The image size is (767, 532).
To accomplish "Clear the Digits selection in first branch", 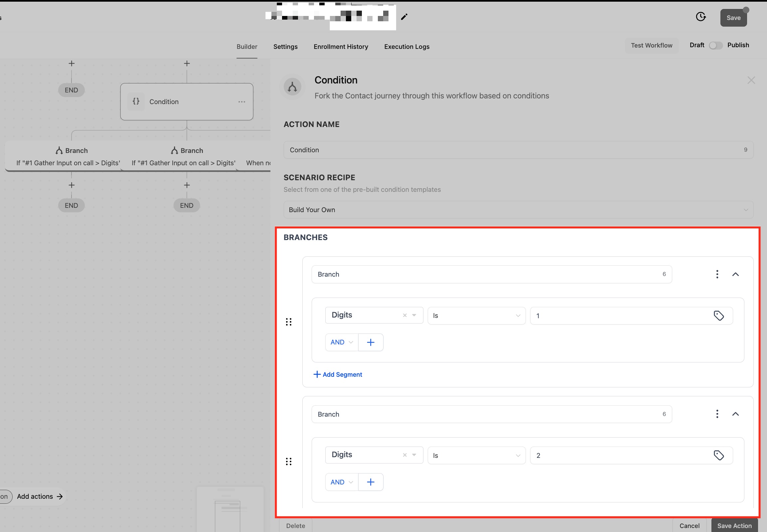I will 404,315.
